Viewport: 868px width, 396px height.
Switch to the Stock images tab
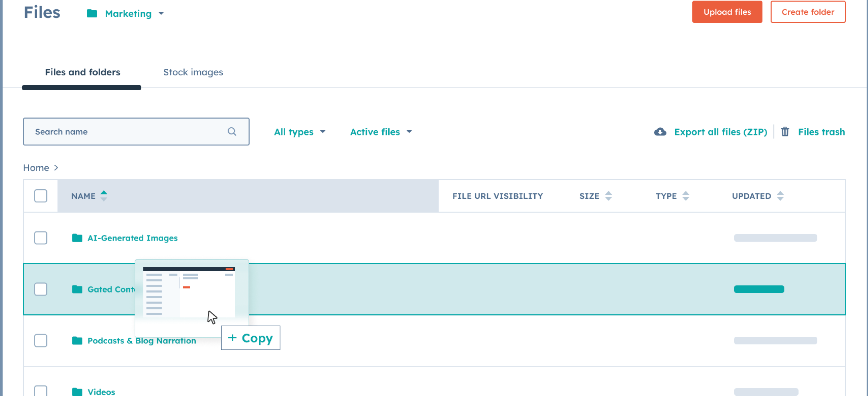(x=193, y=72)
